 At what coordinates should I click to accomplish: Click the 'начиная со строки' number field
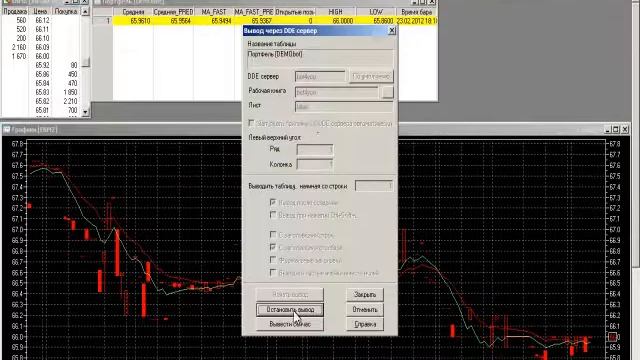pyautogui.click(x=374, y=186)
